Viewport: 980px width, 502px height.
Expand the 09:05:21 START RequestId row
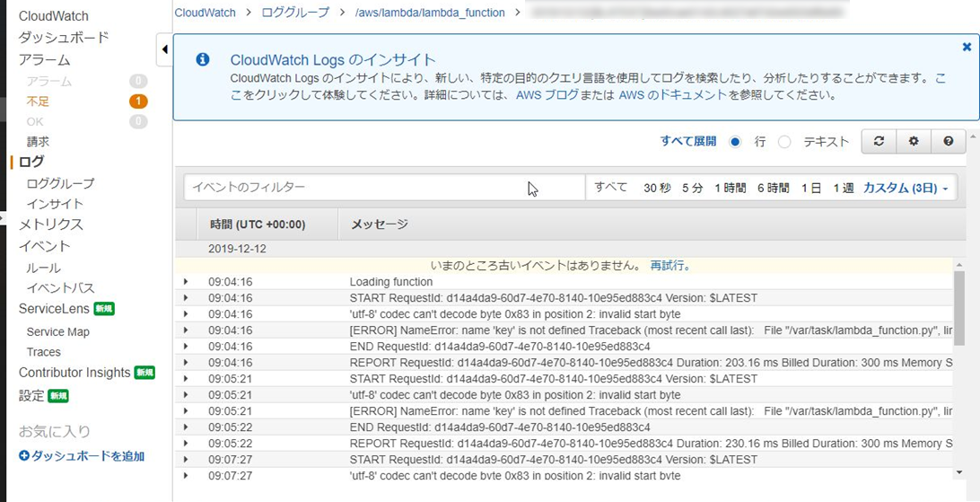(x=186, y=379)
